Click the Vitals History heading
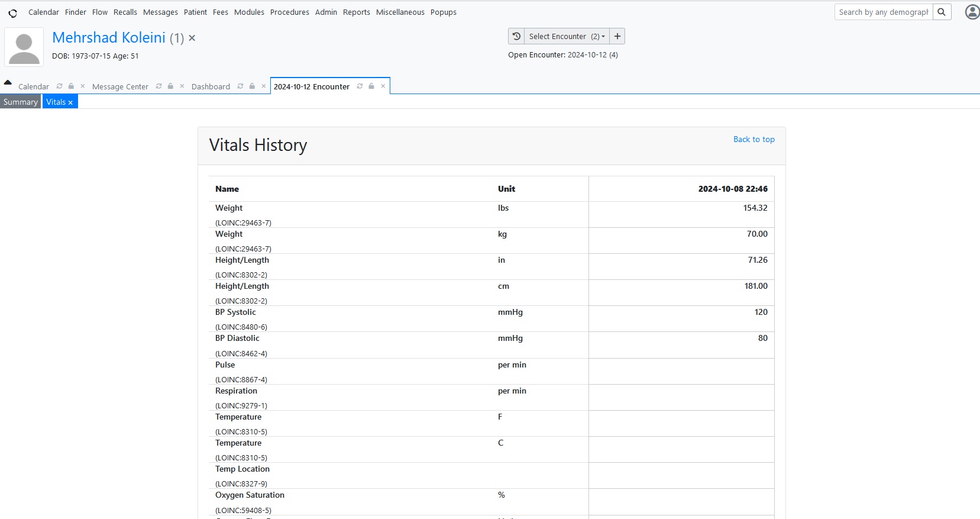Screen dimensions: 980x519 [258, 145]
